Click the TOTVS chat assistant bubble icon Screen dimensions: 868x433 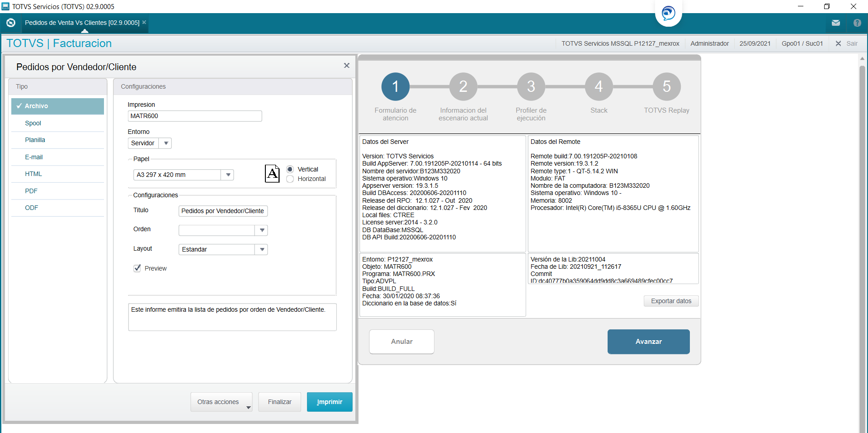coord(668,13)
